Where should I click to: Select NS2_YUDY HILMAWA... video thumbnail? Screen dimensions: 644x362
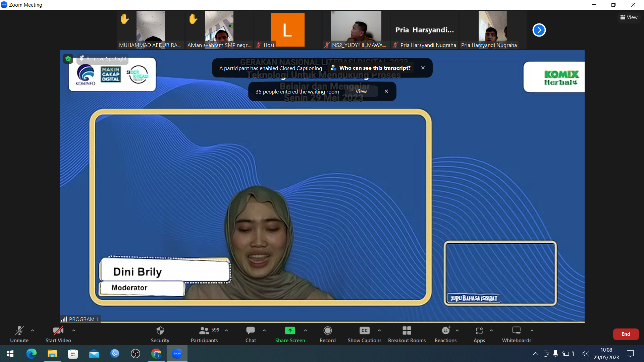[x=356, y=30]
